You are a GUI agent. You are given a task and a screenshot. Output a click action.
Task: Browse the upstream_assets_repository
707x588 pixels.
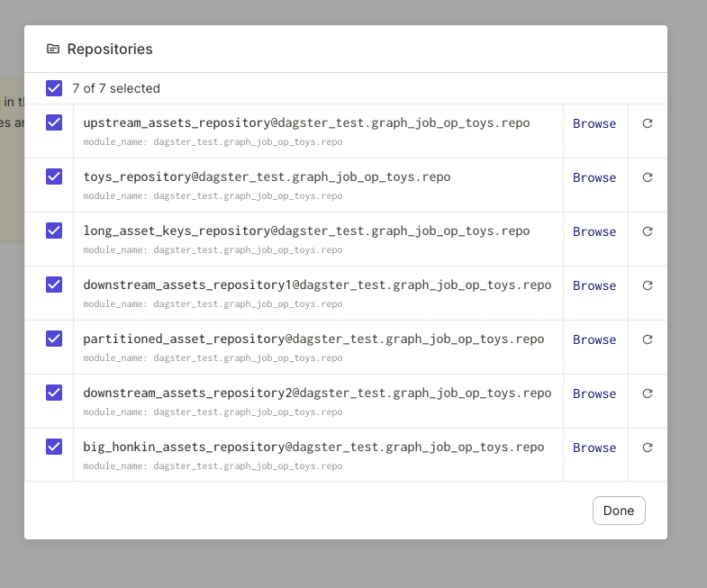[594, 123]
